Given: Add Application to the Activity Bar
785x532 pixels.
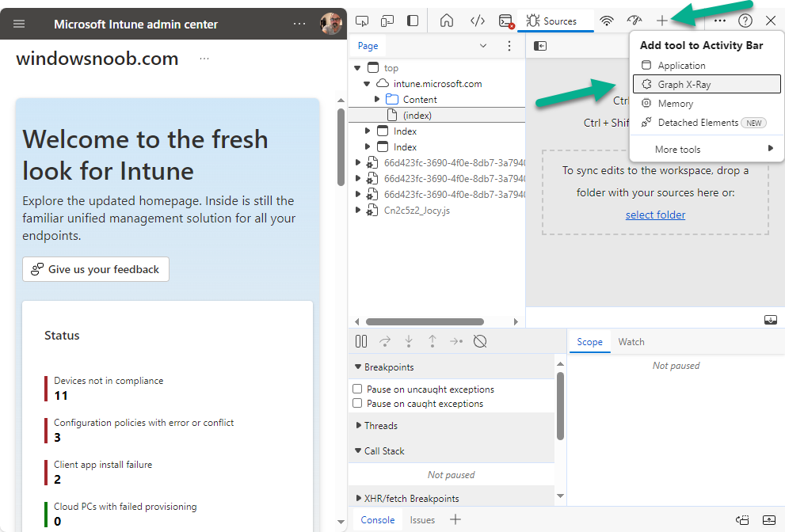Looking at the screenshot, I should 707,66.
